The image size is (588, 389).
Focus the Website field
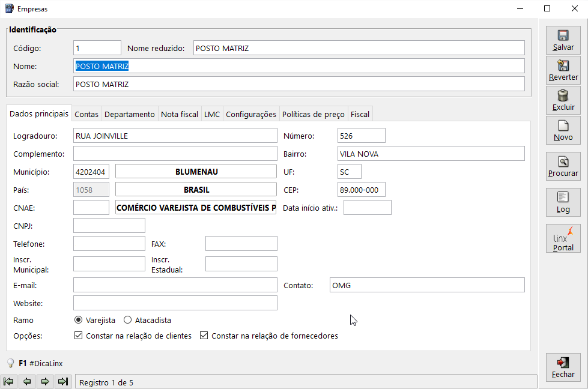coord(175,303)
